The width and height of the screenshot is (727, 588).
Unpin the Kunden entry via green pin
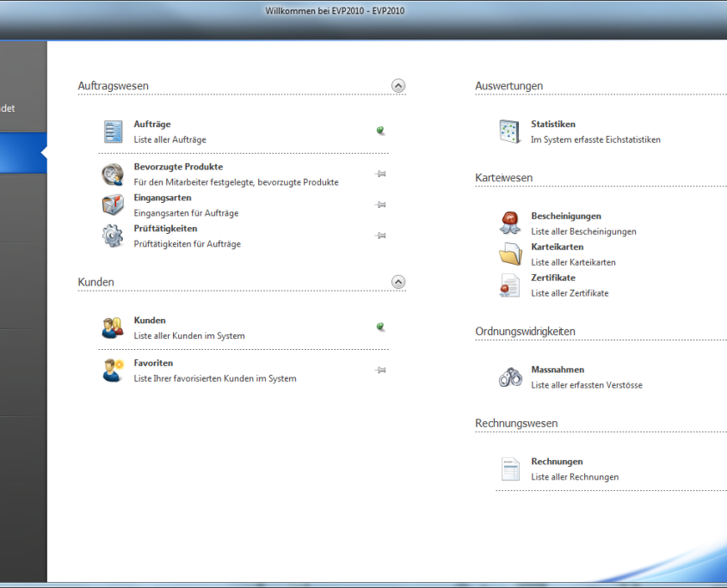click(380, 327)
